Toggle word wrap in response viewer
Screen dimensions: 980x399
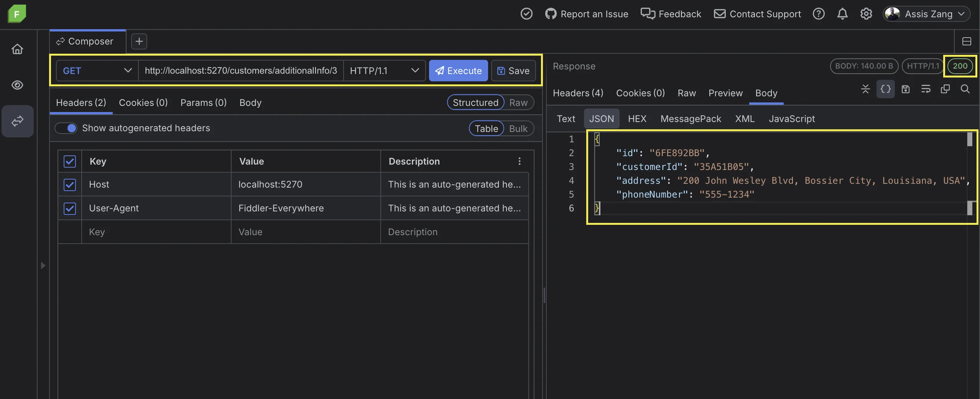click(x=926, y=89)
